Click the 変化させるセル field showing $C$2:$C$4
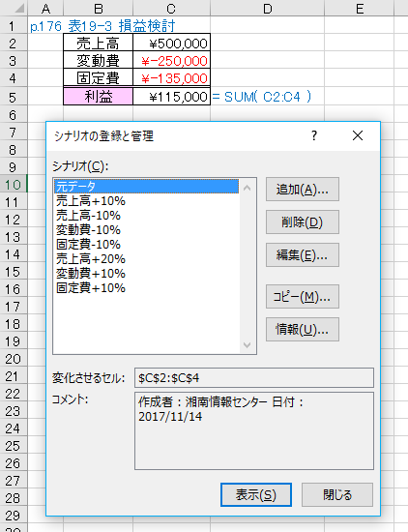The height and width of the screenshot is (532, 408). pos(254,377)
